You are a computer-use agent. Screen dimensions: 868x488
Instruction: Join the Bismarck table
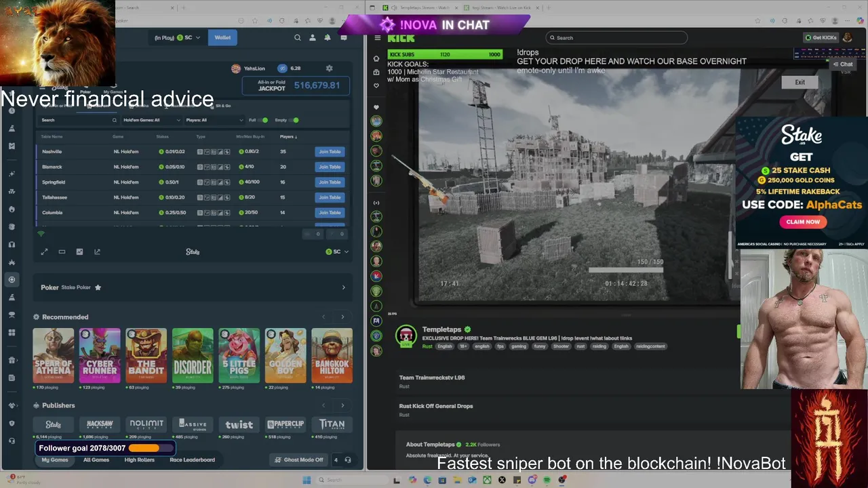(x=330, y=167)
